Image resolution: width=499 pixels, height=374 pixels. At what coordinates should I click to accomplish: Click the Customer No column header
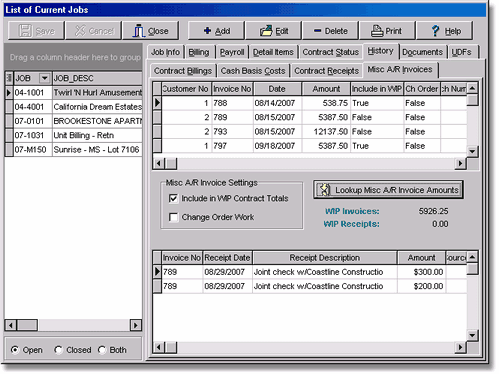pos(186,89)
